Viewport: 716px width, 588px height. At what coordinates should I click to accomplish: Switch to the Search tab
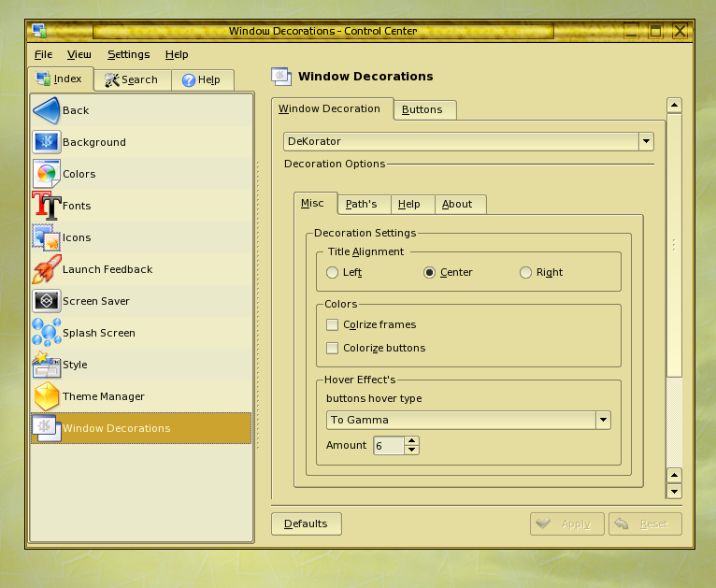click(x=133, y=79)
